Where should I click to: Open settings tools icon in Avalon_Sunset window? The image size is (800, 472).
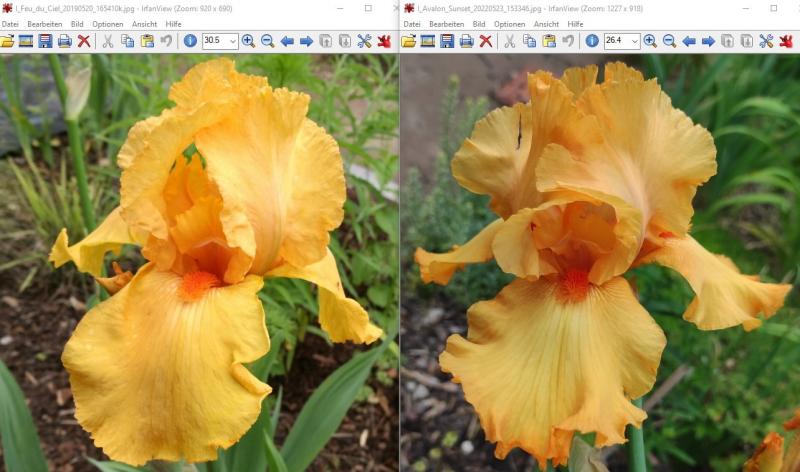click(766, 41)
